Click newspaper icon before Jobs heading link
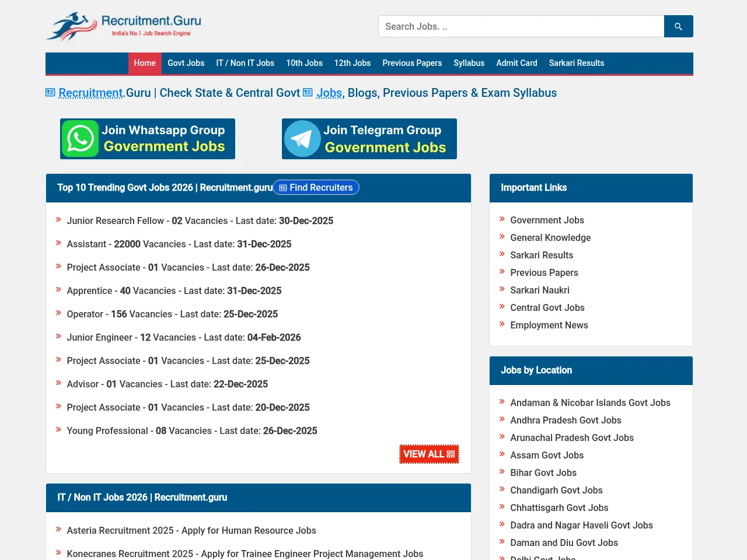The image size is (747, 560). (308, 92)
